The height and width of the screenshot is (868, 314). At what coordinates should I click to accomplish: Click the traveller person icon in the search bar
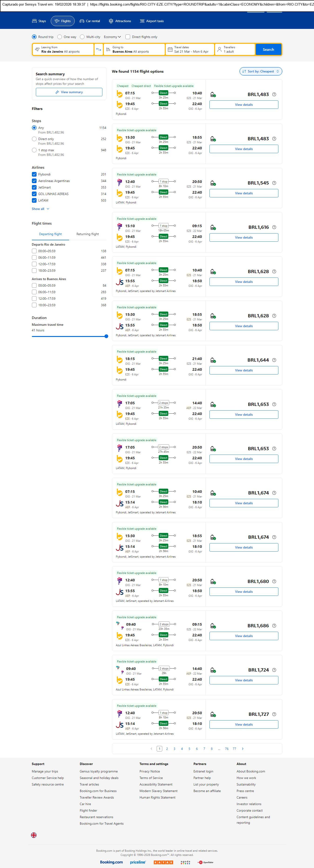click(x=219, y=50)
